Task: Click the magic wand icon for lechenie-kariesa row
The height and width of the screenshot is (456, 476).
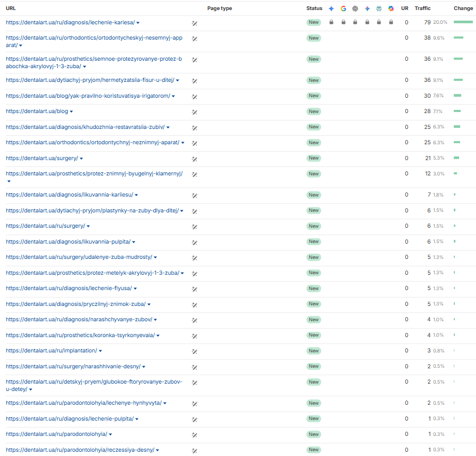Action: (x=194, y=23)
